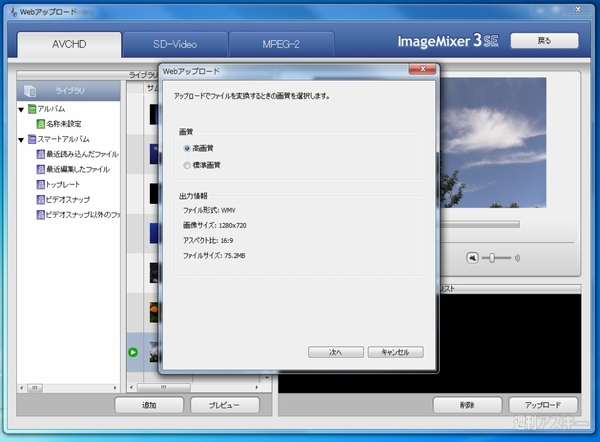The image size is (600, 442).
Task: Switch to the MPEG-2 tab
Action: [x=281, y=44]
